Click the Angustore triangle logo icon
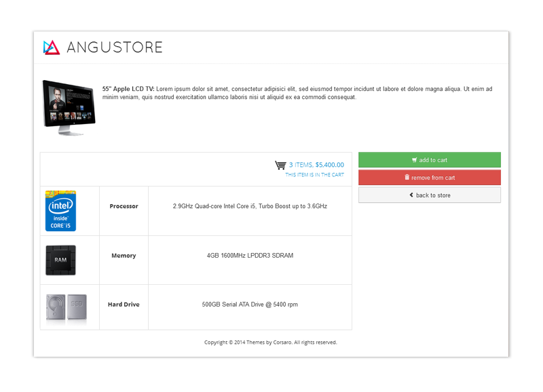Screen dimensions: 543x392 [52, 47]
